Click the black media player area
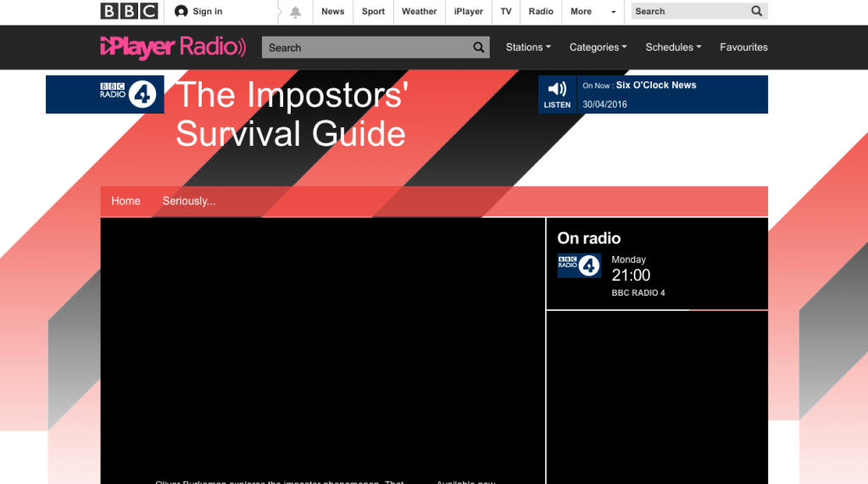This screenshot has width=868, height=484. 323,346
